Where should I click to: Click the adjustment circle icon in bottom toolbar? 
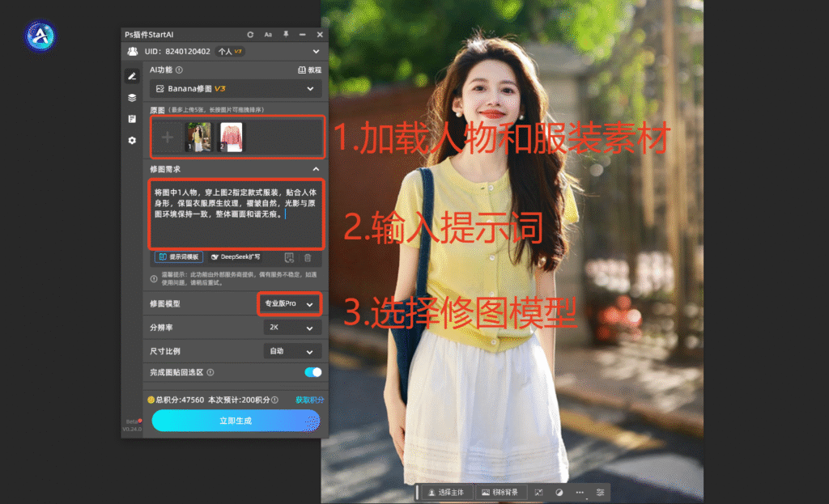(x=559, y=492)
